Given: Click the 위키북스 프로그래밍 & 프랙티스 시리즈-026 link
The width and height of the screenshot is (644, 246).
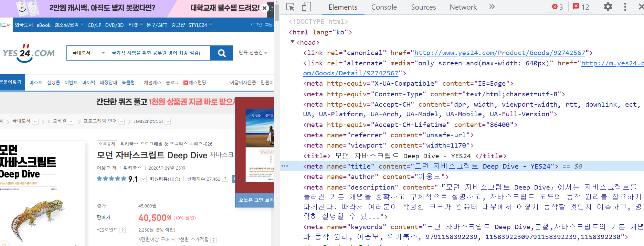Looking at the screenshot, I should (166, 144).
